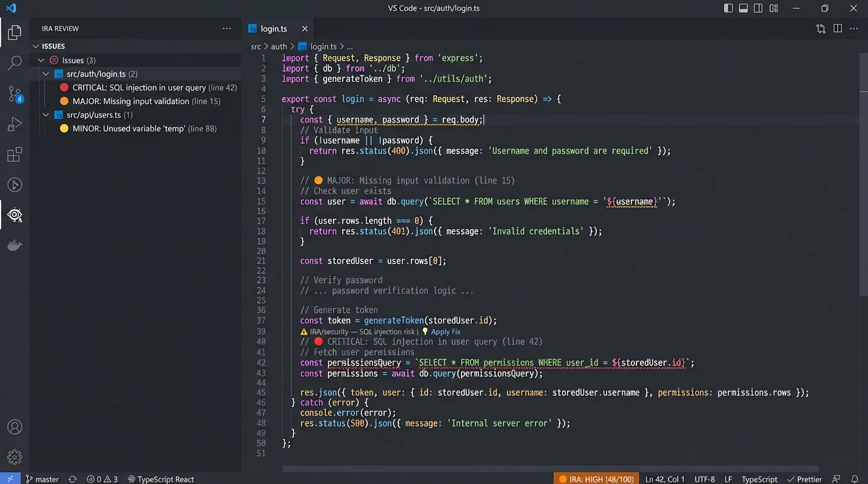Viewport: 868px width, 484px height.
Task: Click the src breadcrumb segment
Action: pos(255,47)
